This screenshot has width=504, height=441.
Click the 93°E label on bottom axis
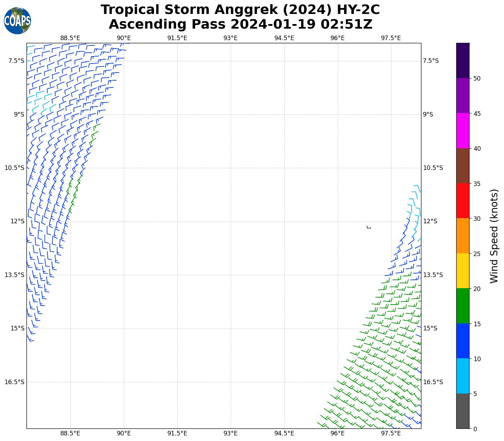[x=230, y=433]
